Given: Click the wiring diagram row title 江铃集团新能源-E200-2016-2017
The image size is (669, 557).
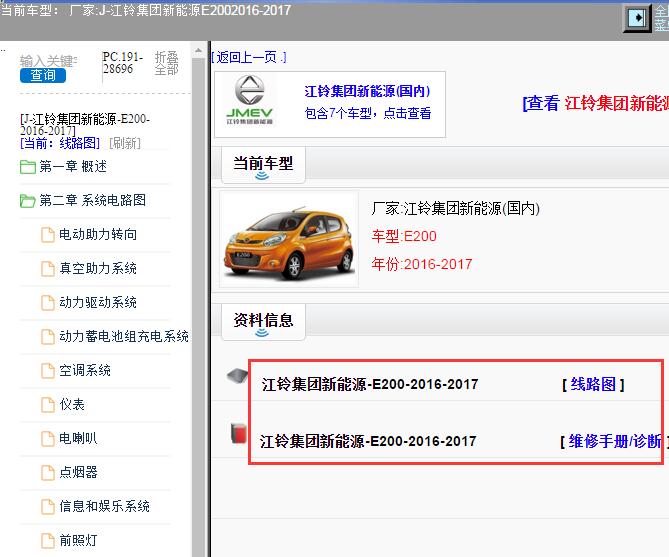Looking at the screenshot, I should pos(370,385).
